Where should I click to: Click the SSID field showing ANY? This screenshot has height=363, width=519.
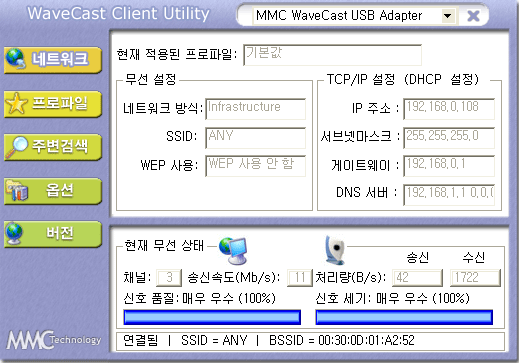255,138
